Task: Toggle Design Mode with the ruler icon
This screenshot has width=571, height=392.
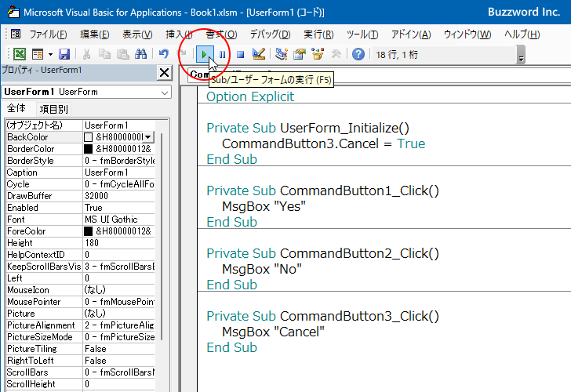Action: click(259, 54)
